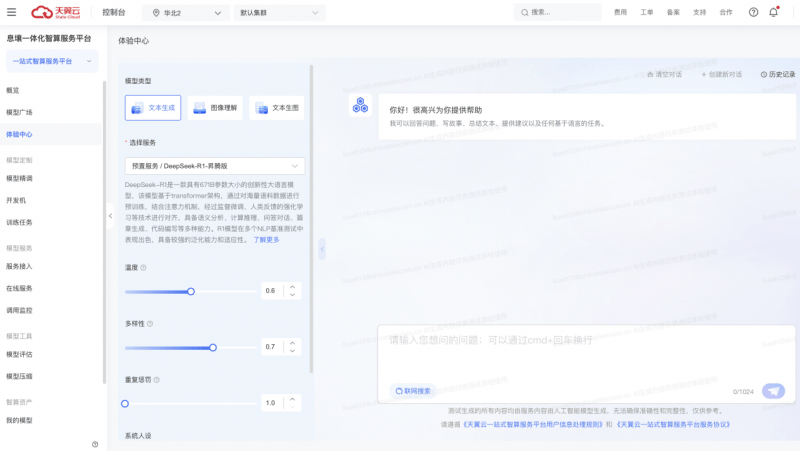This screenshot has height=451, width=800.
Task: Select the 文本生成 model type
Action: 153,108
